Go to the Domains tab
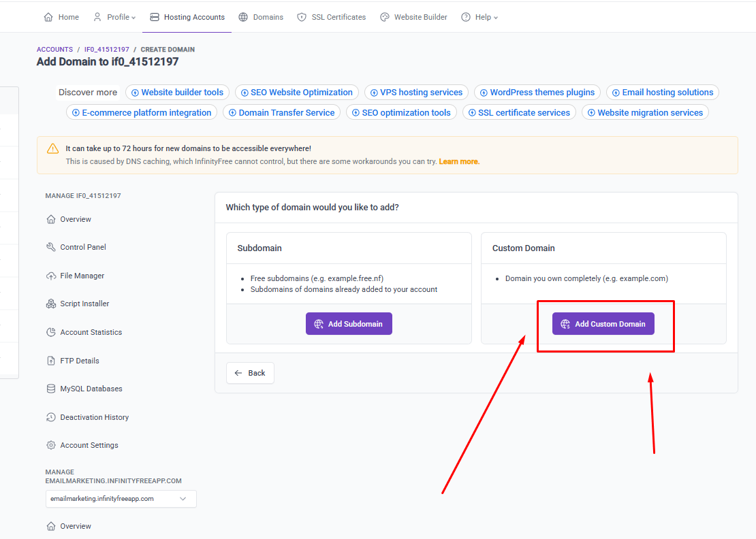The image size is (756, 539). [x=261, y=17]
